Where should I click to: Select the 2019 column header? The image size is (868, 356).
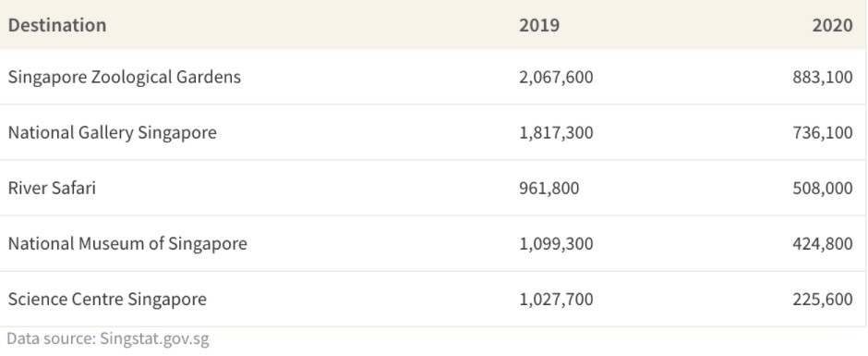pyautogui.click(x=539, y=26)
